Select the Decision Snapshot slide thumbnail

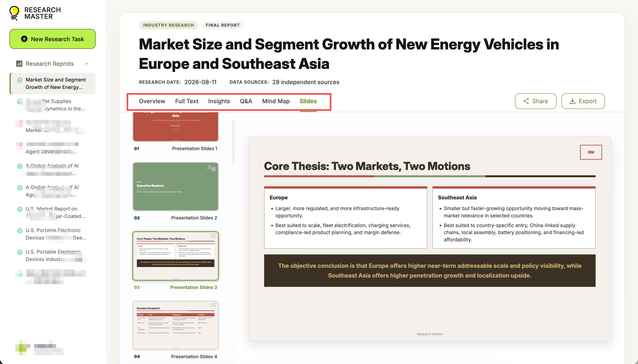tap(175, 325)
